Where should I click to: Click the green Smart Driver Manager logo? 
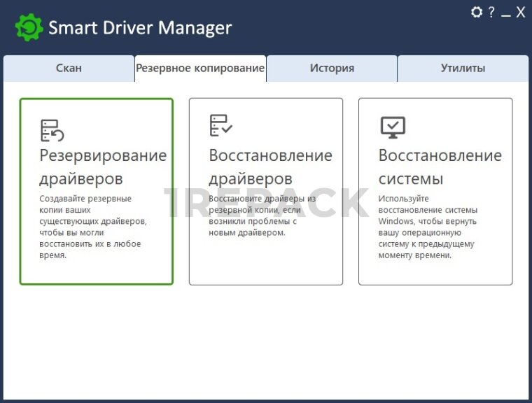point(29,28)
